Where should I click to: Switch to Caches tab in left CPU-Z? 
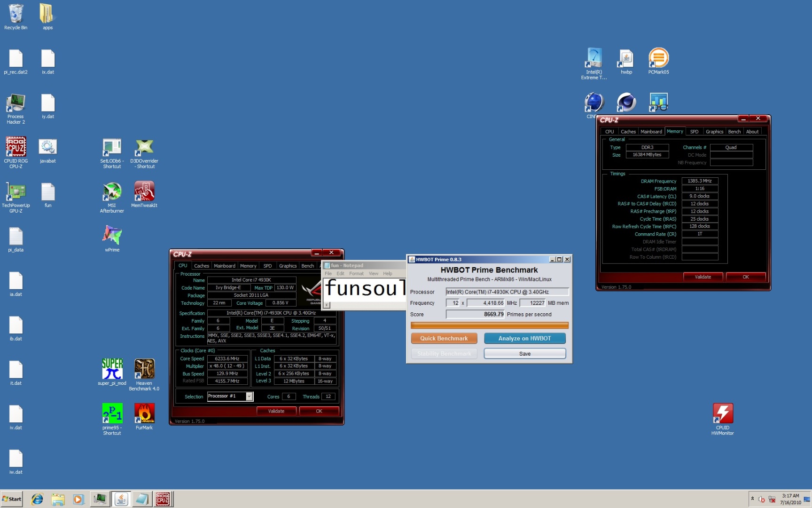coord(202,266)
